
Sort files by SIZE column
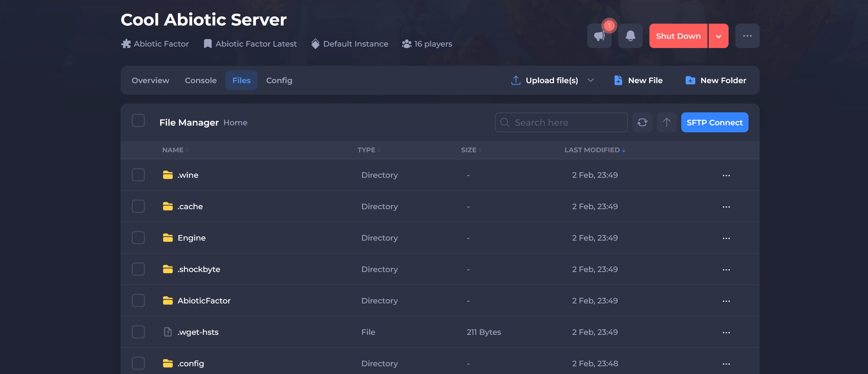tap(472, 150)
